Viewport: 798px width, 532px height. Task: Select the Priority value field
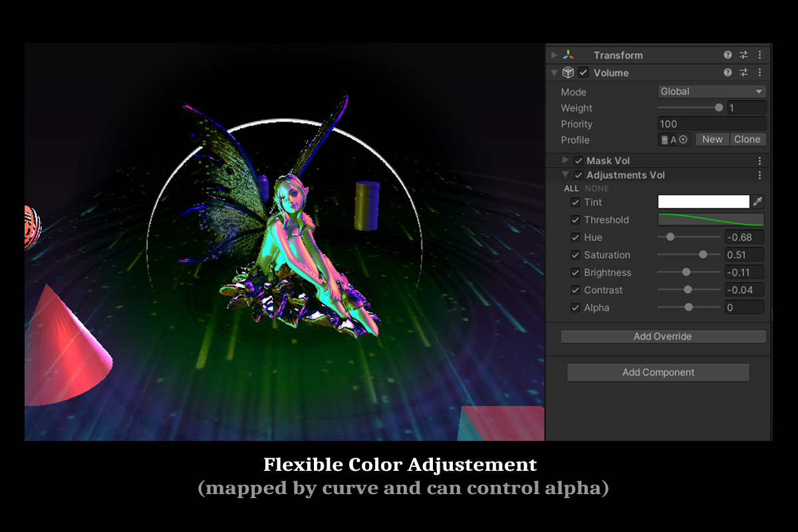click(711, 123)
